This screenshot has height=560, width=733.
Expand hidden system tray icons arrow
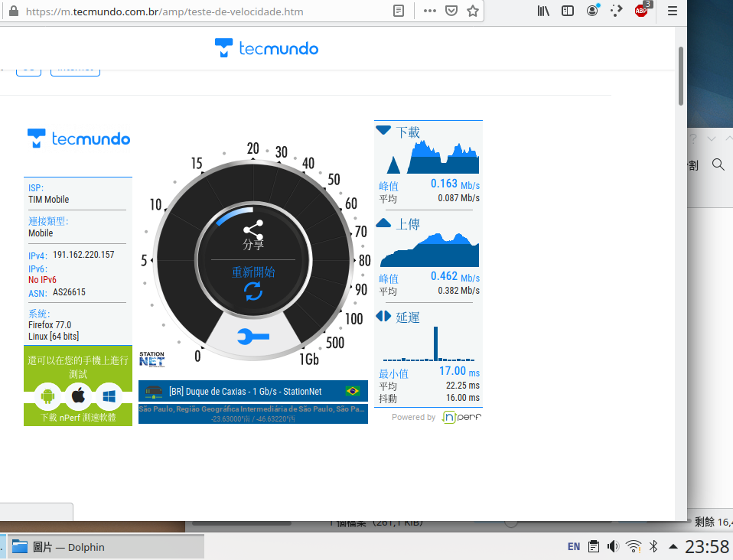pyautogui.click(x=673, y=546)
